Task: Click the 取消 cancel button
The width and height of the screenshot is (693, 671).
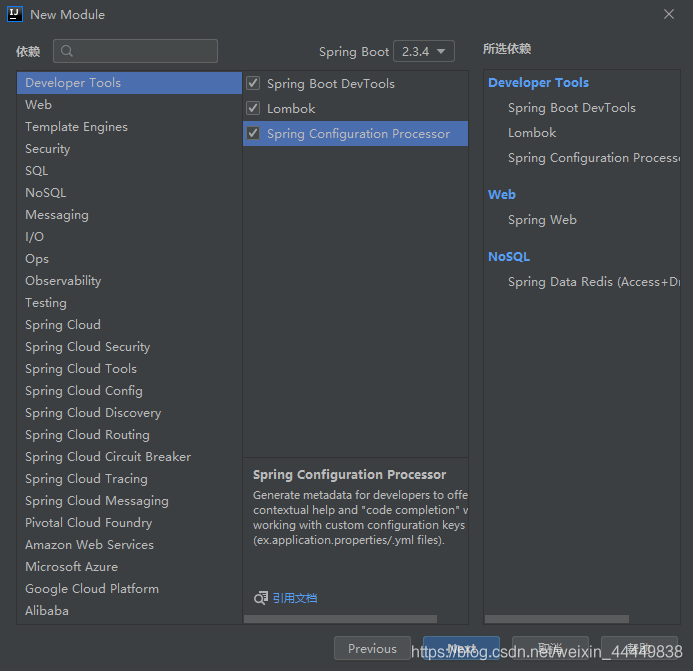Action: [550, 648]
